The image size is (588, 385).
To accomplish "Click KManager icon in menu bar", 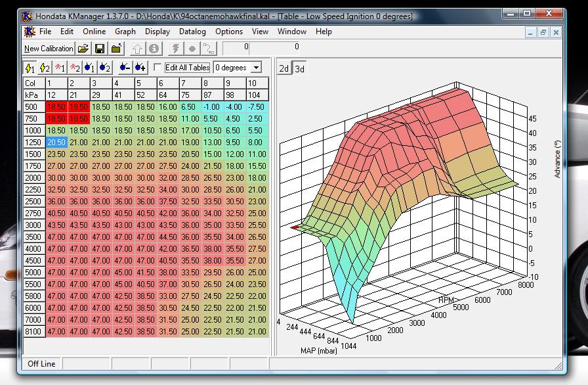I will click(x=30, y=32).
